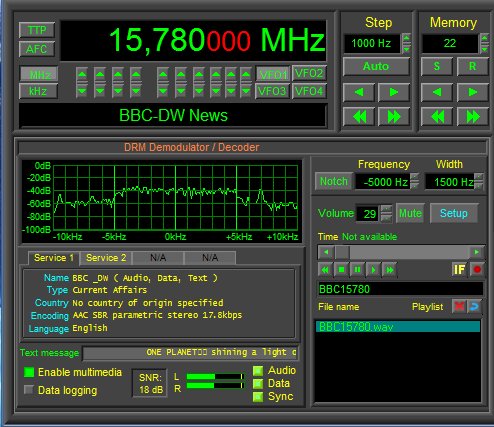This screenshot has width=494, height=427.
Task: Fast forward the recording playback
Action: [x=389, y=270]
